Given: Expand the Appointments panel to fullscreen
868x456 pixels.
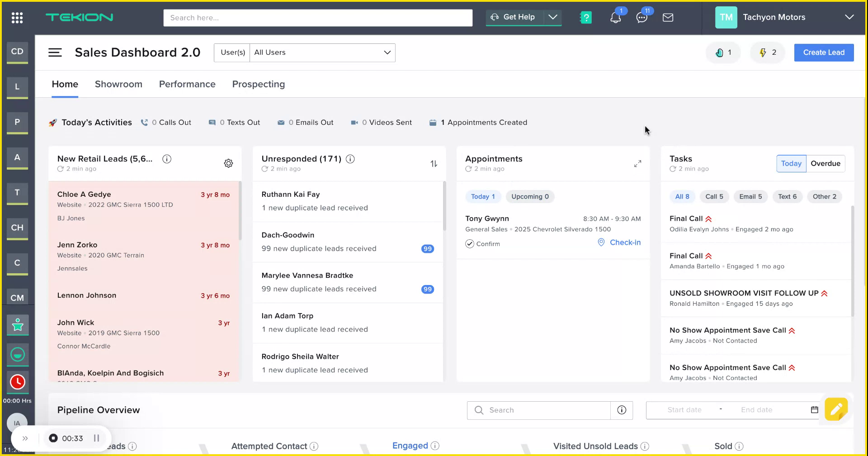Looking at the screenshot, I should coord(637,163).
